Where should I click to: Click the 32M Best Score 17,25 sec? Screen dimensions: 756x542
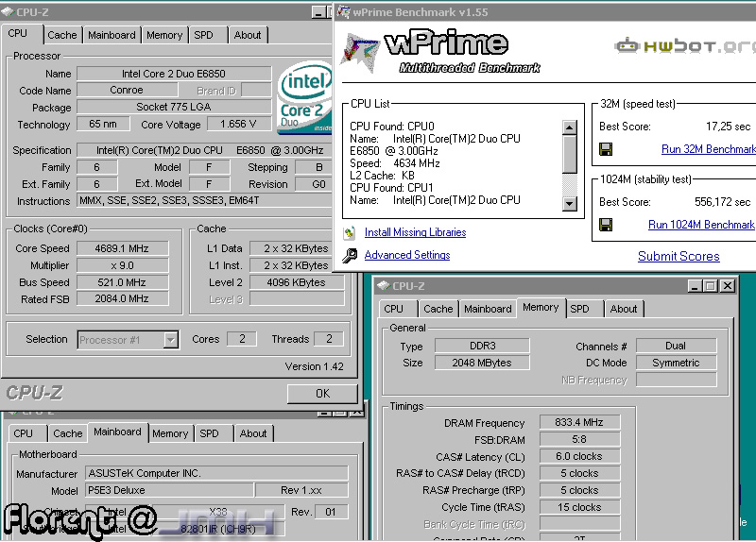click(x=728, y=127)
